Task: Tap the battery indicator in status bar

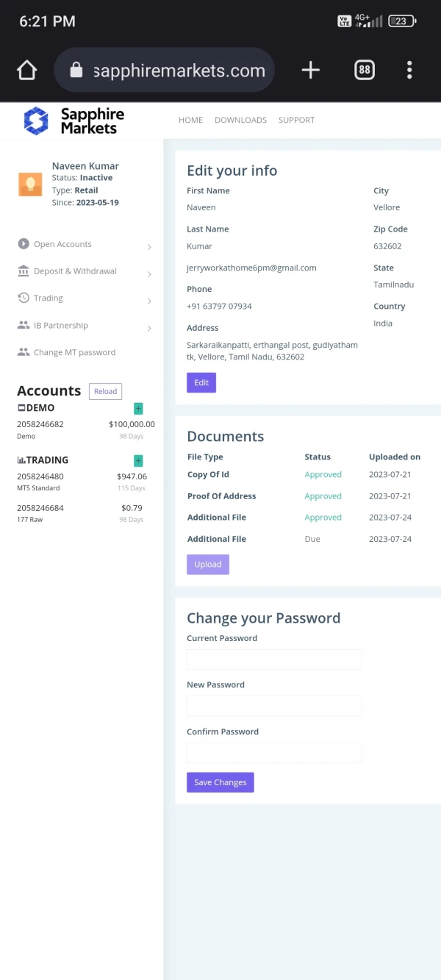Action: [x=402, y=21]
